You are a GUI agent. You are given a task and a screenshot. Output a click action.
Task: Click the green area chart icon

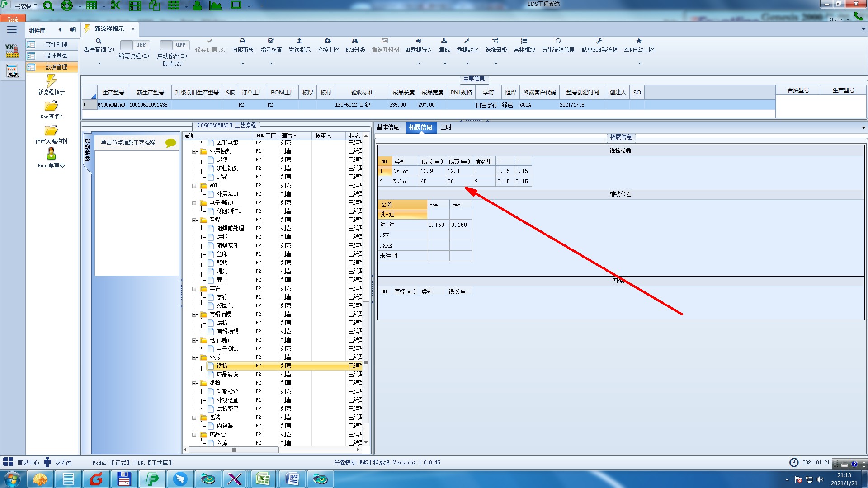click(x=216, y=6)
